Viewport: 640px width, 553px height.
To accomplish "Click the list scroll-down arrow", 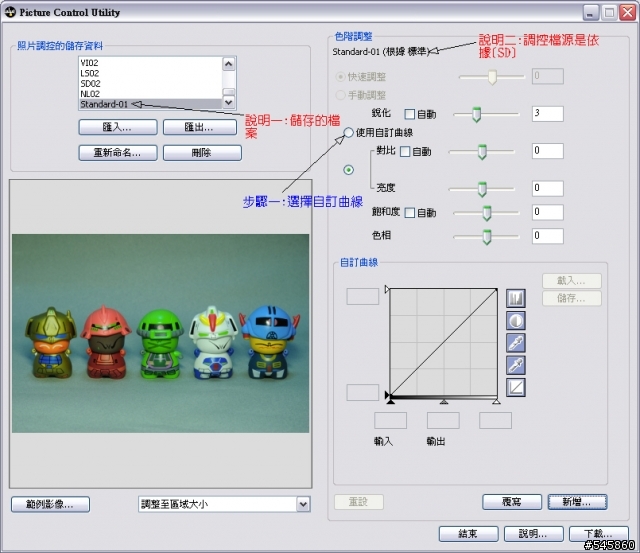I will (x=229, y=102).
